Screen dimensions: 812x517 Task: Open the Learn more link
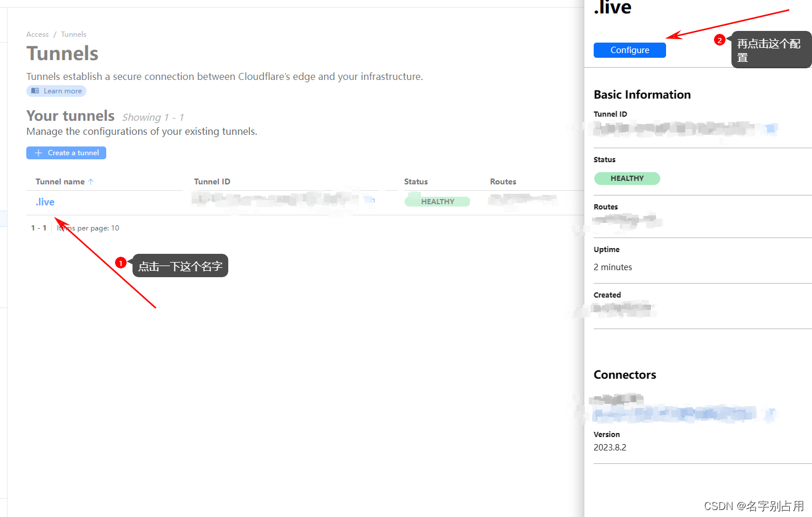[x=56, y=91]
